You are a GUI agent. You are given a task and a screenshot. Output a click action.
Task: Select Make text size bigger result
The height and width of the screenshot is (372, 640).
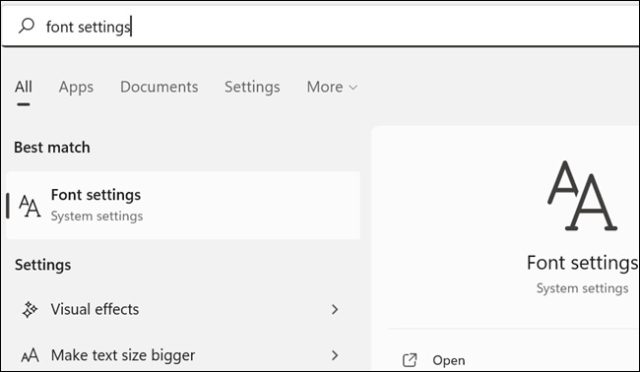(183, 355)
